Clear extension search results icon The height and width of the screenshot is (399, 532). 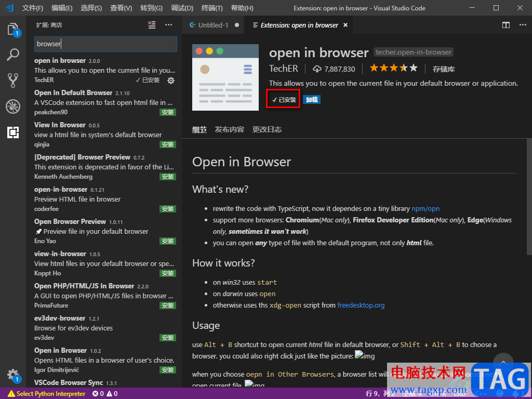152,25
